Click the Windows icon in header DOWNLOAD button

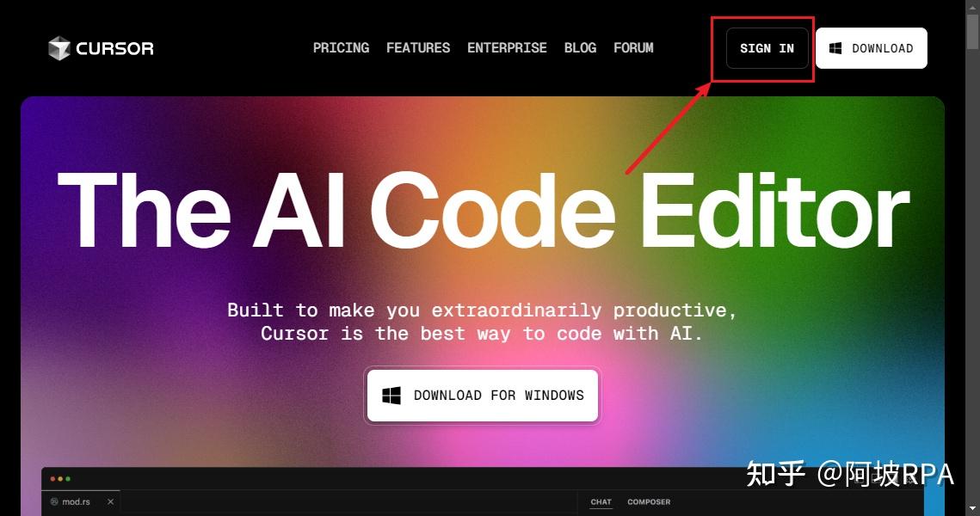pos(835,48)
